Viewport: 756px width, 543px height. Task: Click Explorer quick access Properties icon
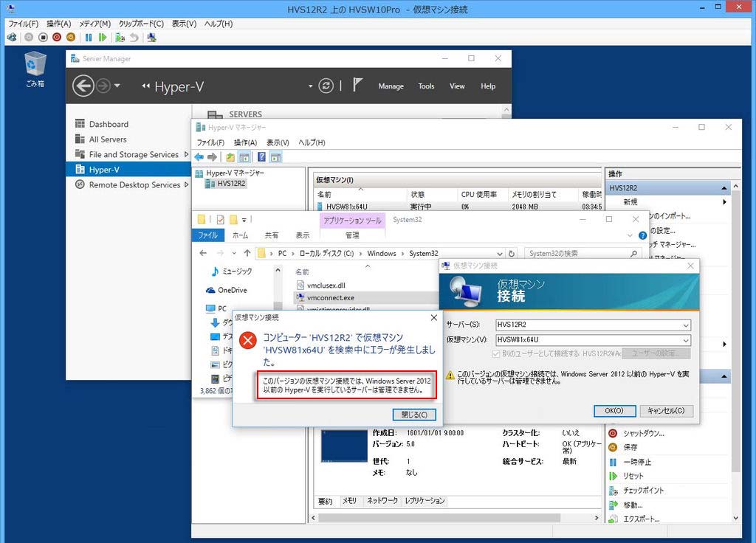tap(220, 220)
